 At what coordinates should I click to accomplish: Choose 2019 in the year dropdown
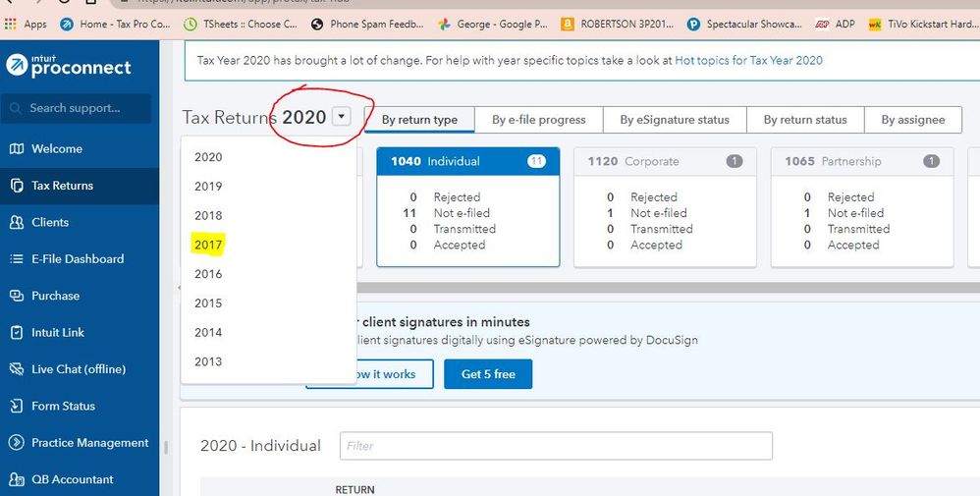pyautogui.click(x=208, y=187)
